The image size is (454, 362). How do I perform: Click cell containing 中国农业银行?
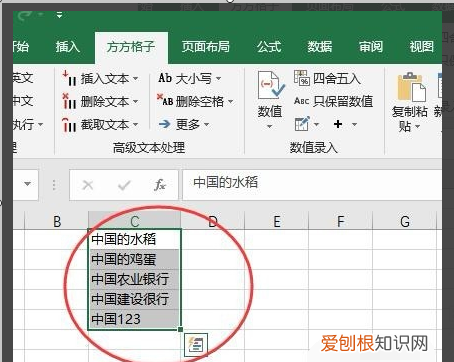click(x=135, y=279)
